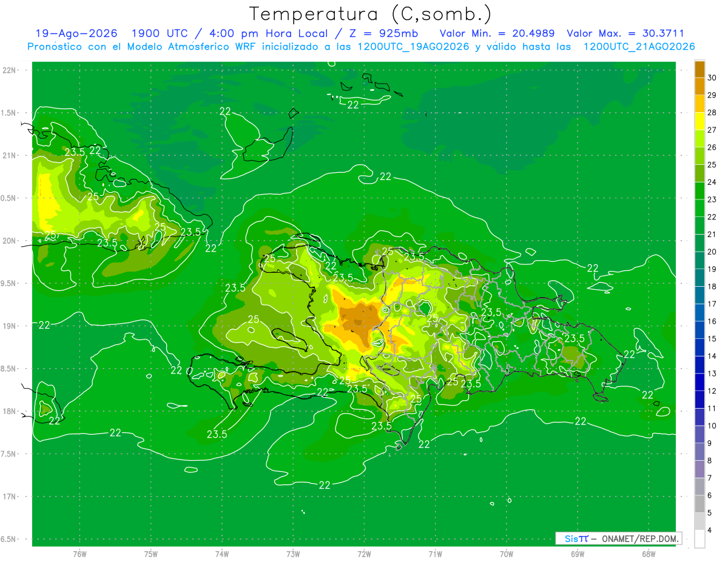Click the bright yellow swatch between 27 and 28
The width and height of the screenshot is (728, 562).
[699, 121]
